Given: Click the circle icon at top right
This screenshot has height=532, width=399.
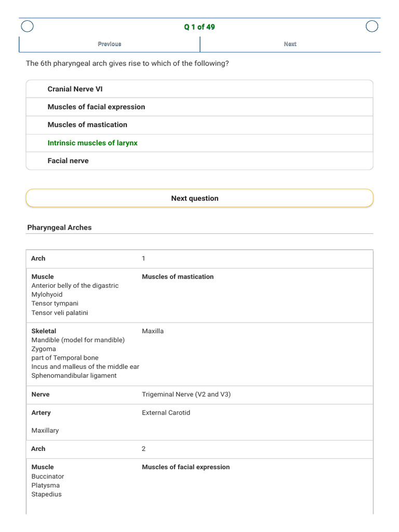Looking at the screenshot, I should (372, 26).
